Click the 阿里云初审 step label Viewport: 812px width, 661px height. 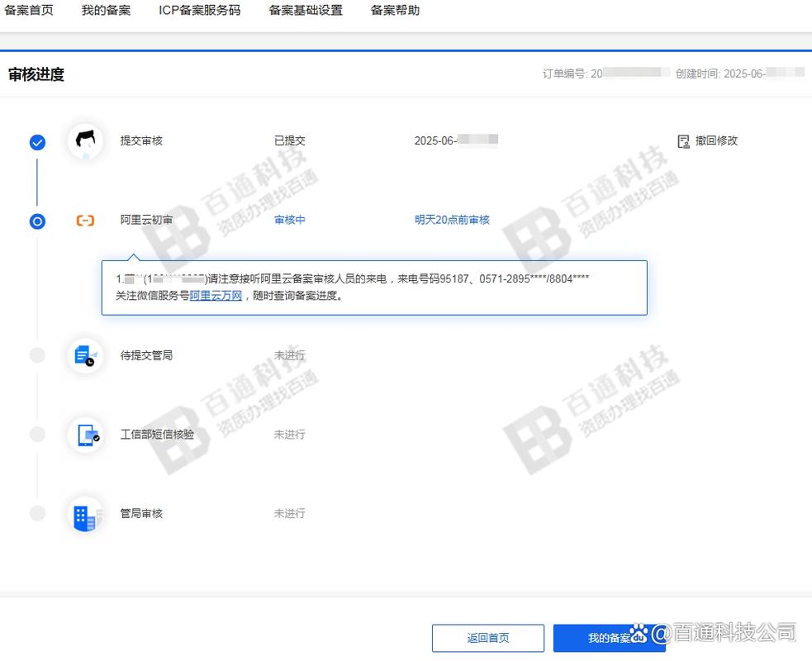pyautogui.click(x=146, y=220)
